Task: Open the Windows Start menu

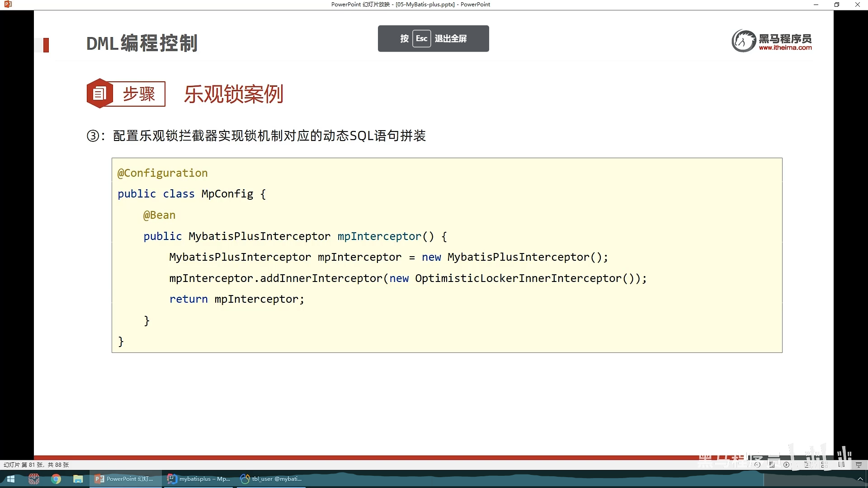Action: 11,479
